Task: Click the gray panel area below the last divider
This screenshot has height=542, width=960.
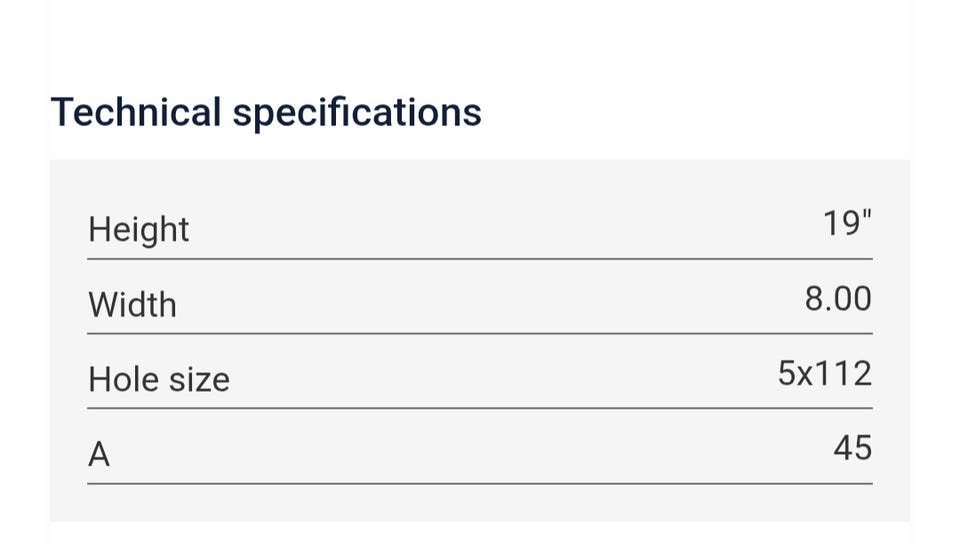Action: pyautogui.click(x=480, y=503)
